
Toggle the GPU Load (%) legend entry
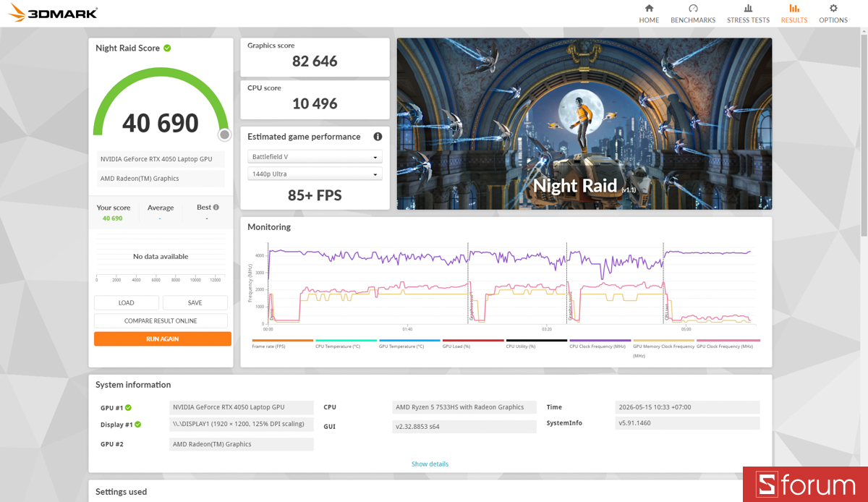(473, 344)
